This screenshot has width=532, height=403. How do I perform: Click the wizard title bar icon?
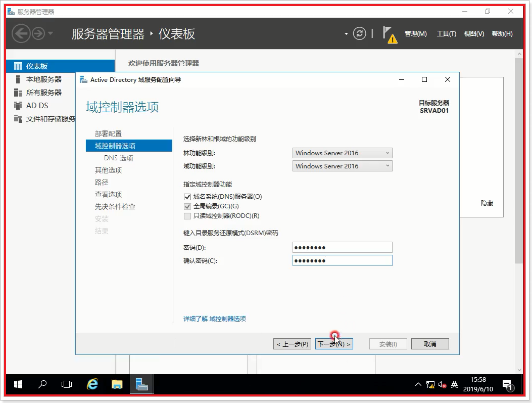click(x=83, y=80)
